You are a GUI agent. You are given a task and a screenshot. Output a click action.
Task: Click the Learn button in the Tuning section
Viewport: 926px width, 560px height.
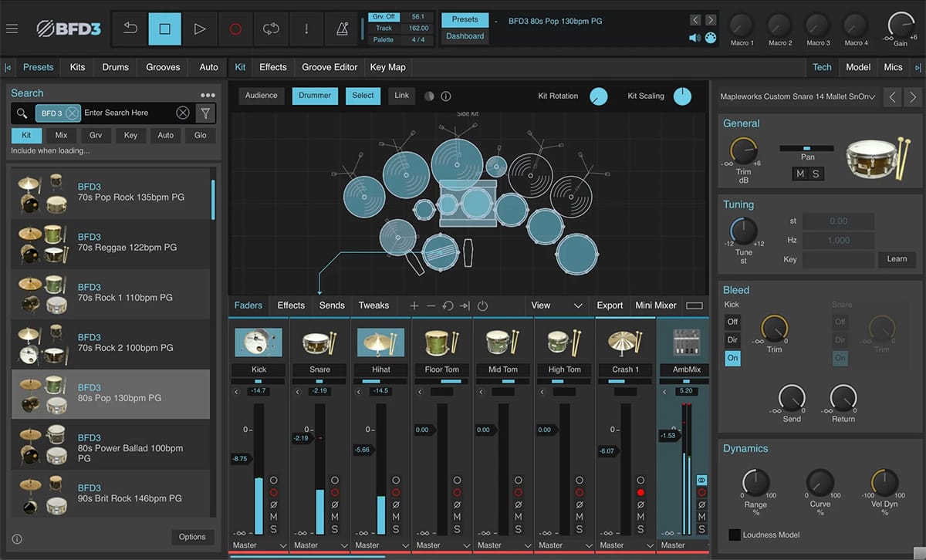(x=896, y=259)
